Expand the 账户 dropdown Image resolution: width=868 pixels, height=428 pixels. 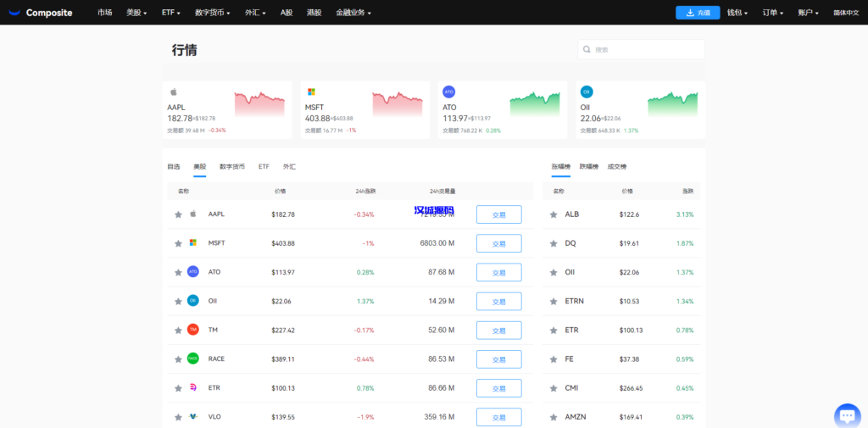coord(809,12)
